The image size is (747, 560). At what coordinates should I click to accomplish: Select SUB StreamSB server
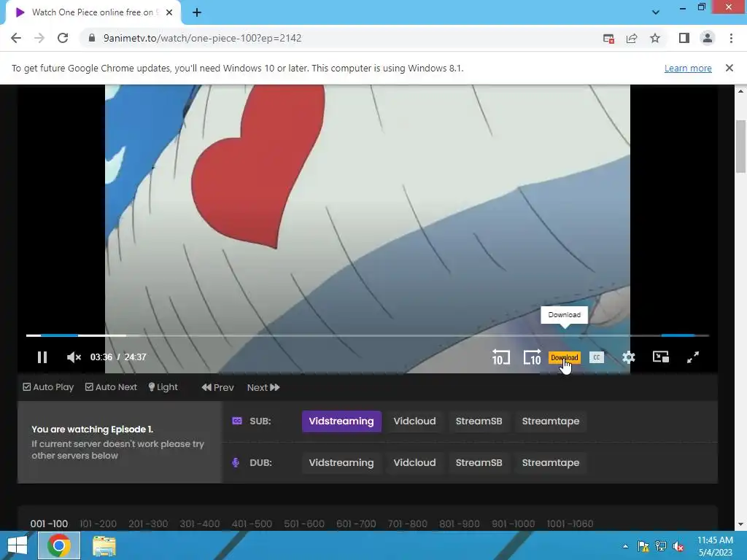(x=479, y=421)
